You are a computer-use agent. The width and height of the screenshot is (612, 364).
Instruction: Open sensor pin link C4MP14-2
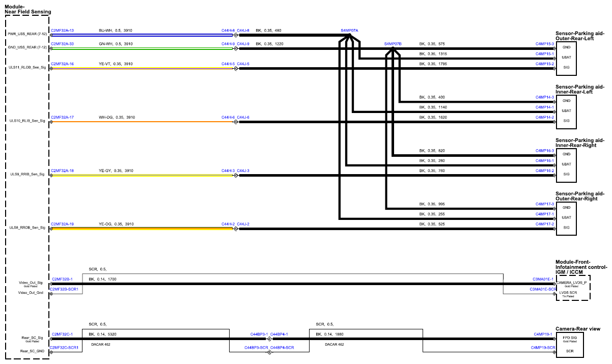[545, 118]
